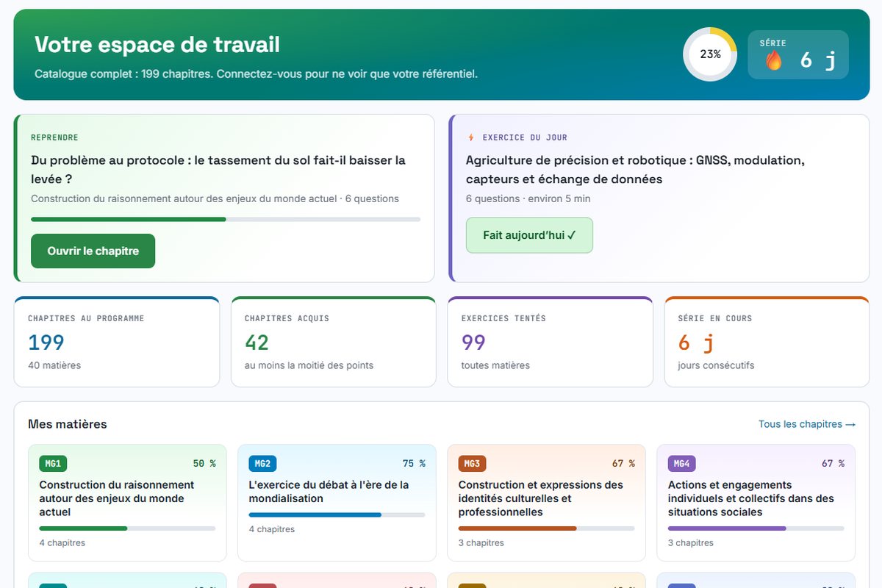Image resolution: width=882 pixels, height=588 pixels.
Task: Click the MG2 débat progress bar
Action: tap(337, 514)
